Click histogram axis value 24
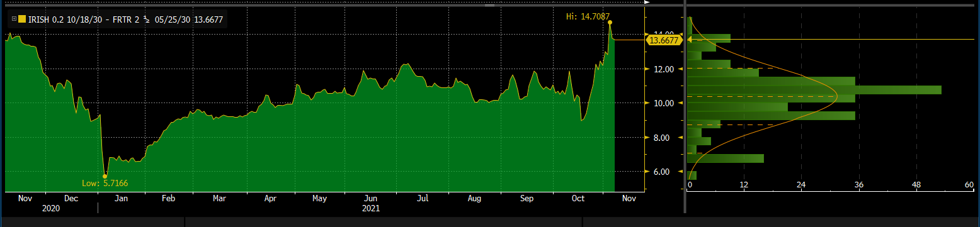 (801, 185)
